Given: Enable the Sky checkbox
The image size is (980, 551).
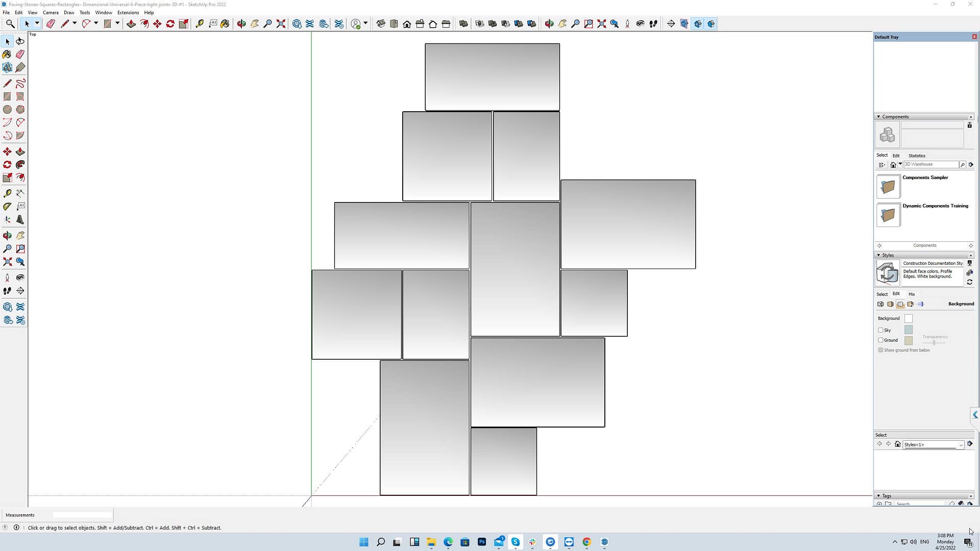Looking at the screenshot, I should coord(880,330).
